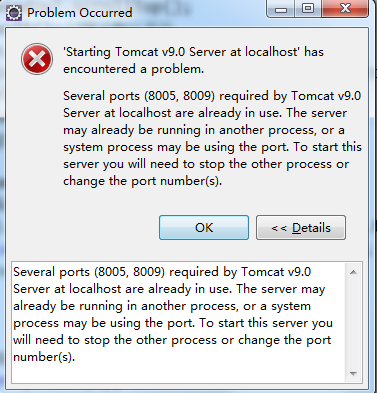Close the Problem Occurred dialog
Viewport: 377px width, 393px height.
point(345,9)
